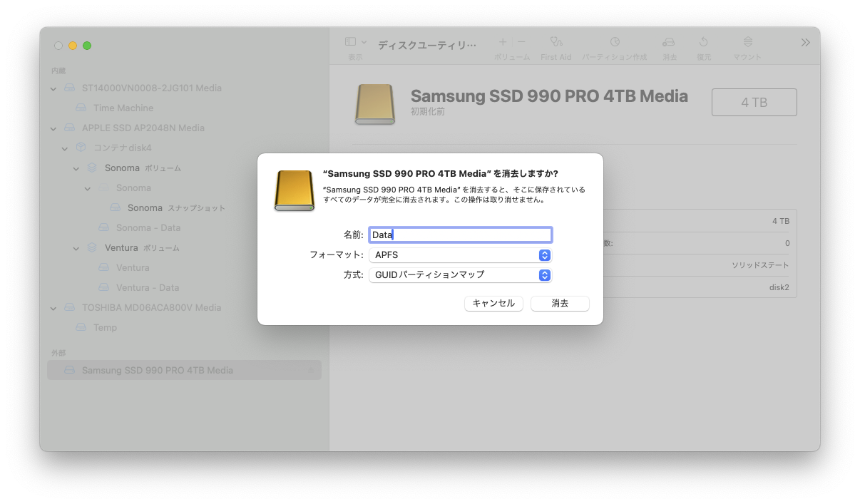860x504 pixels.
Task: Click the disk icon beside Samsung SSD 990 PRO in the sidebar
Action: [69, 370]
